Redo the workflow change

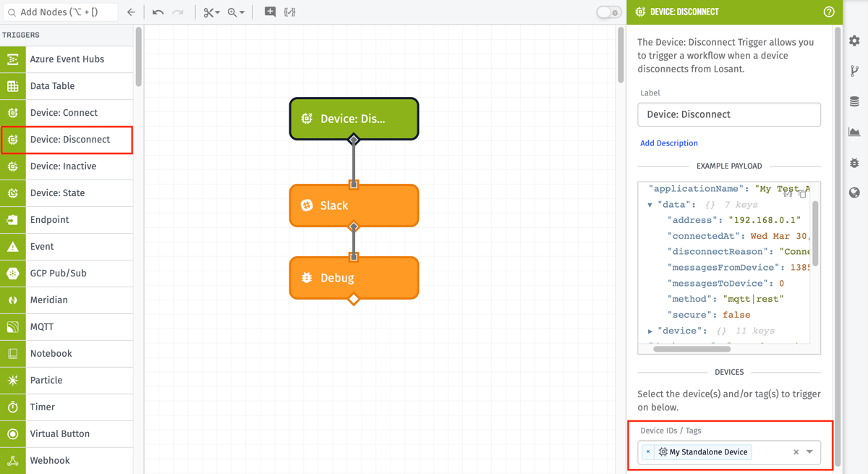coord(178,12)
